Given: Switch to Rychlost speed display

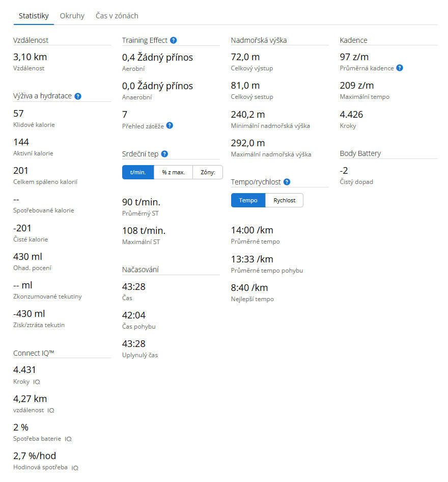Looking at the screenshot, I should 285,200.
